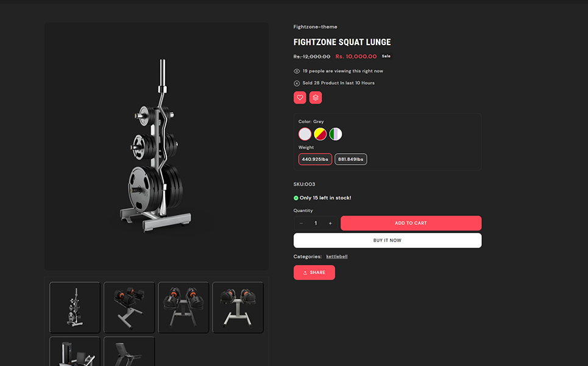Viewport: 588px width, 366px height.
Task: Select the 881.849lbs weight option
Action: pos(350,159)
